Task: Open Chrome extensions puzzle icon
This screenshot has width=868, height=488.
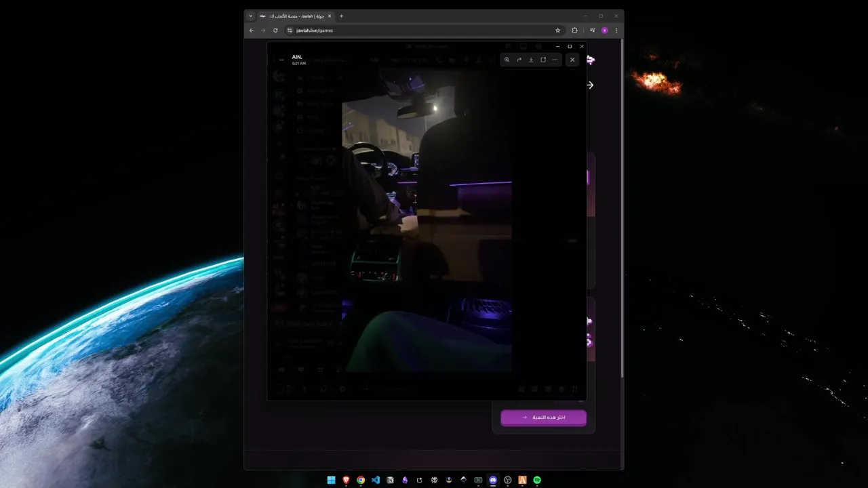Action: click(x=575, y=30)
